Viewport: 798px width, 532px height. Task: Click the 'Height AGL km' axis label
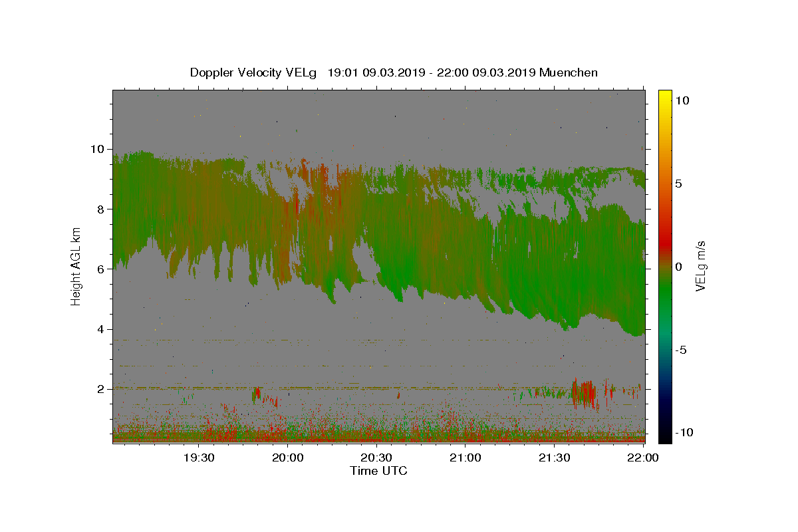(76, 266)
